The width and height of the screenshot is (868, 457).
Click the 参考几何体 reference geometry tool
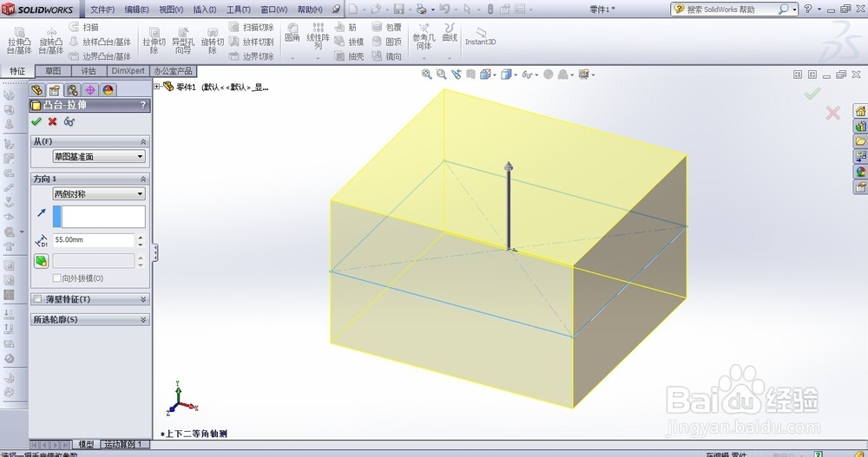click(424, 36)
